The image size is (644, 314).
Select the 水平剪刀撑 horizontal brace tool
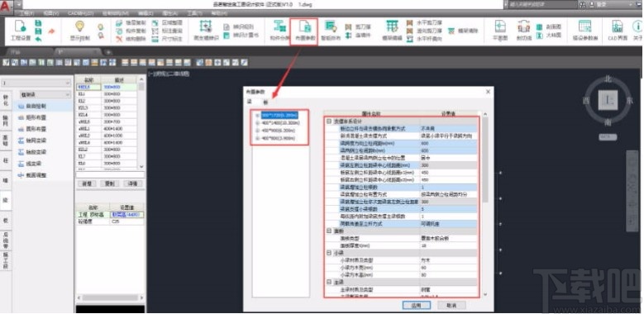click(x=424, y=23)
